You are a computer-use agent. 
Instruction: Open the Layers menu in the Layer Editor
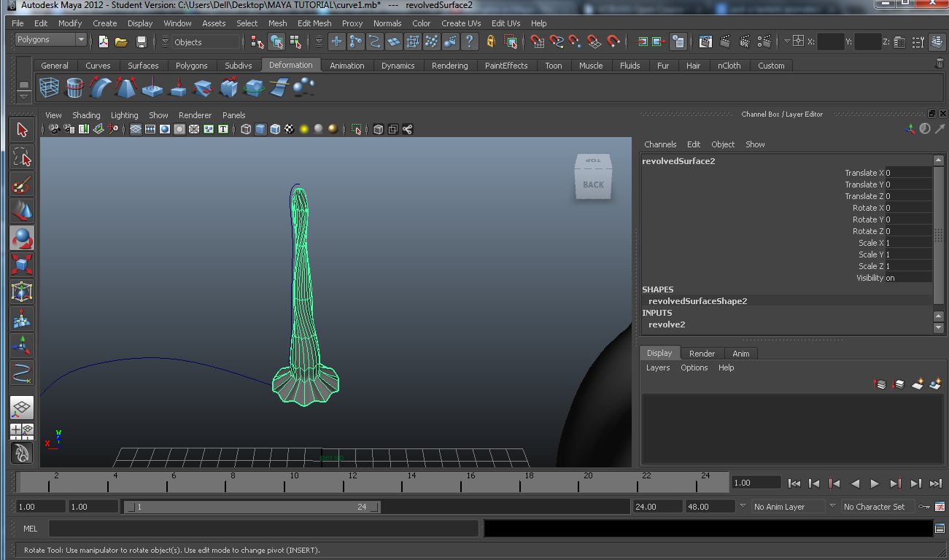click(x=657, y=367)
